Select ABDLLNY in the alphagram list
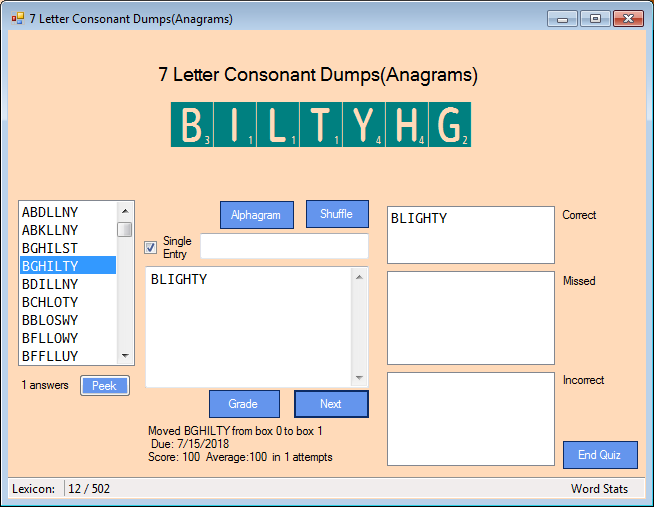The height and width of the screenshot is (507, 654). point(50,212)
